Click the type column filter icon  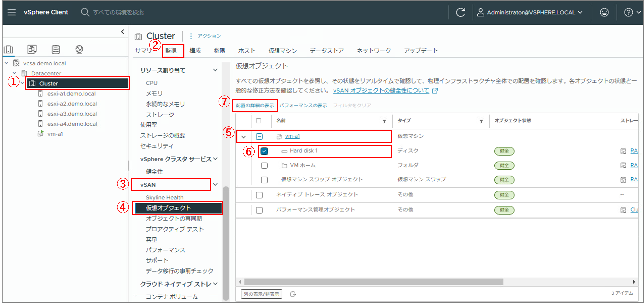[x=481, y=121]
